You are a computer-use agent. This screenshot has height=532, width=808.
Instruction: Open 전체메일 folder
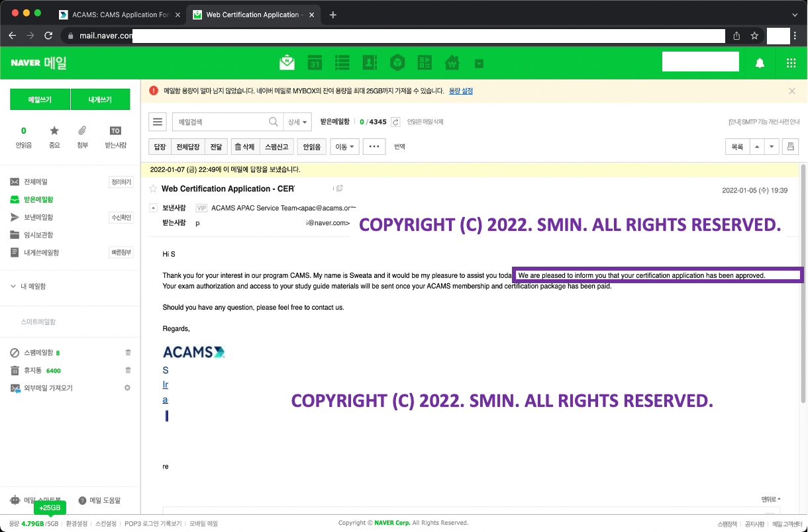pos(36,182)
